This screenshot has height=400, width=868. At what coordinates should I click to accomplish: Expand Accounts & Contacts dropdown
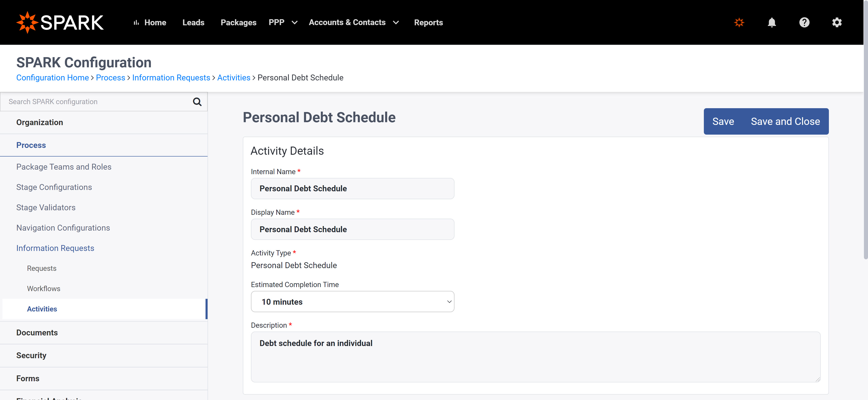click(396, 23)
